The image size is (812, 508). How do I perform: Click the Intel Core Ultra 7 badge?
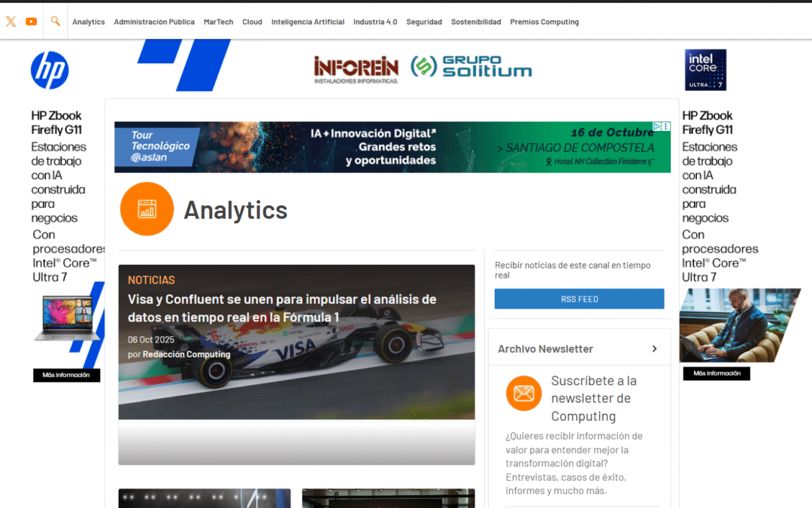[x=705, y=70]
